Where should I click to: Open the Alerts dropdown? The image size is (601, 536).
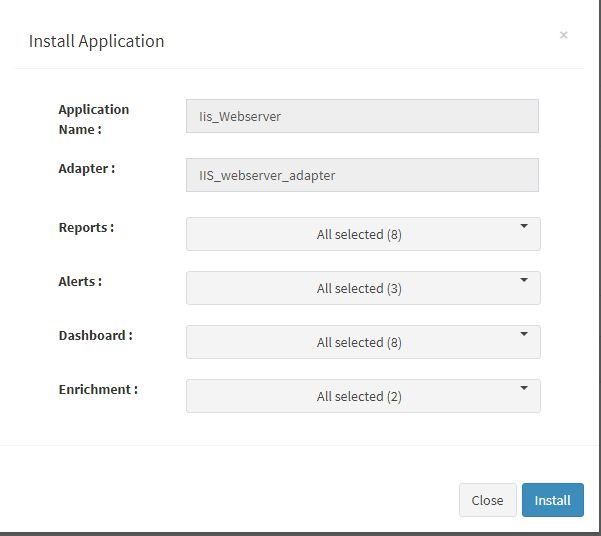point(363,288)
